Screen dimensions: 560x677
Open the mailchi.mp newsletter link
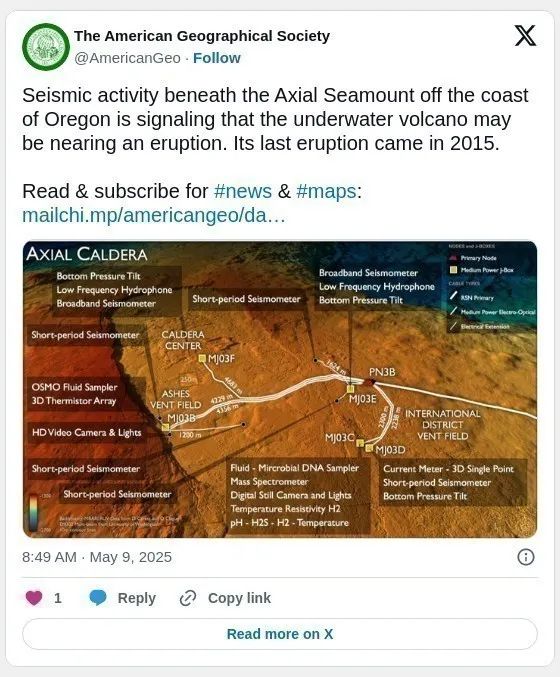(x=154, y=215)
